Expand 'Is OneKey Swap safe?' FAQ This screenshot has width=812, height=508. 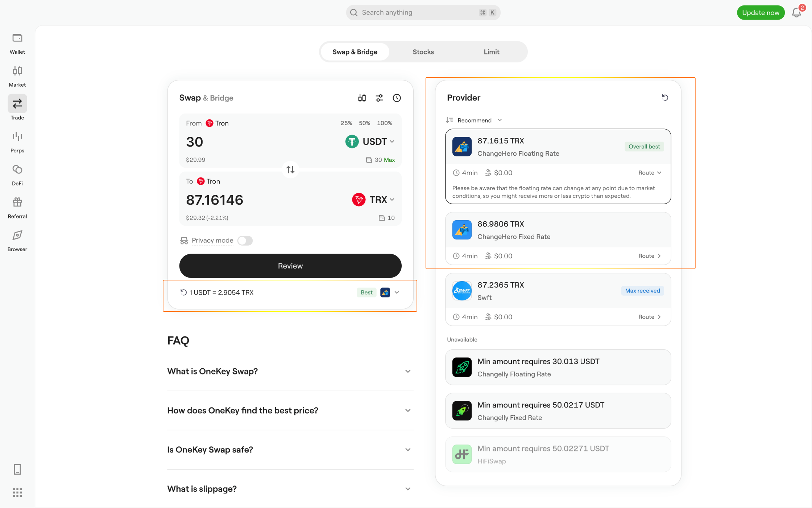(290, 450)
